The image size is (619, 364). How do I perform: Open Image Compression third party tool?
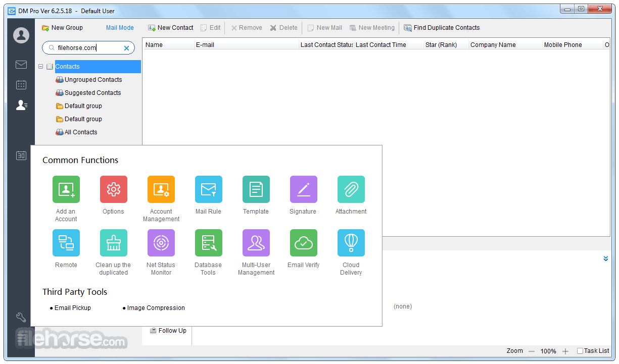coord(156,308)
